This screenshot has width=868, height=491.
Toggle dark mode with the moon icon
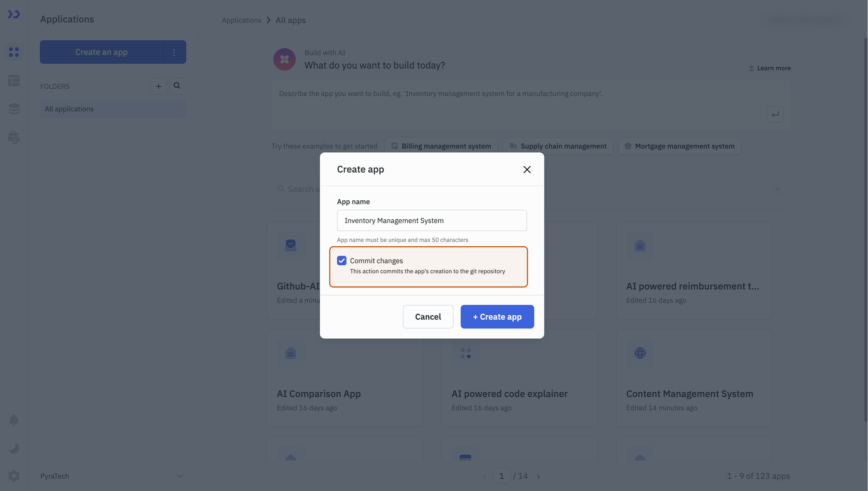14,448
